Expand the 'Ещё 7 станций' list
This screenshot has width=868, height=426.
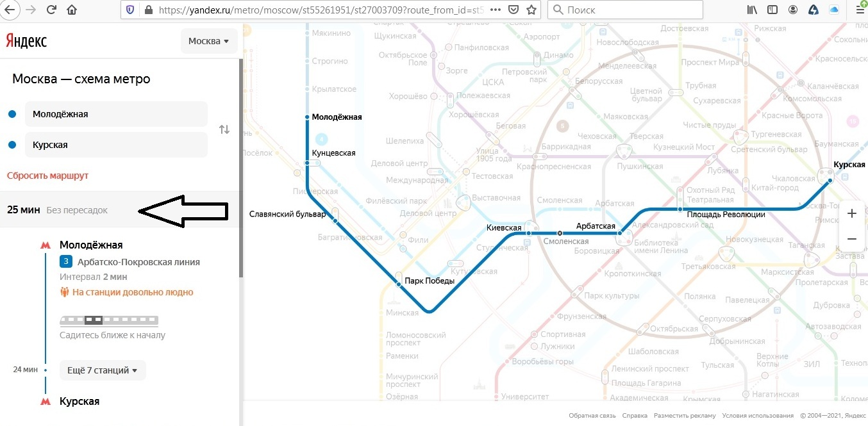tap(103, 370)
